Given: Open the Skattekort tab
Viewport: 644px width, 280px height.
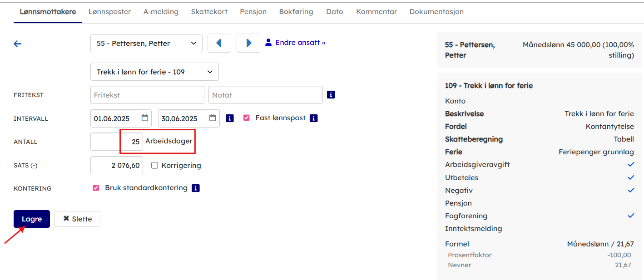Looking at the screenshot, I should 209,12.
